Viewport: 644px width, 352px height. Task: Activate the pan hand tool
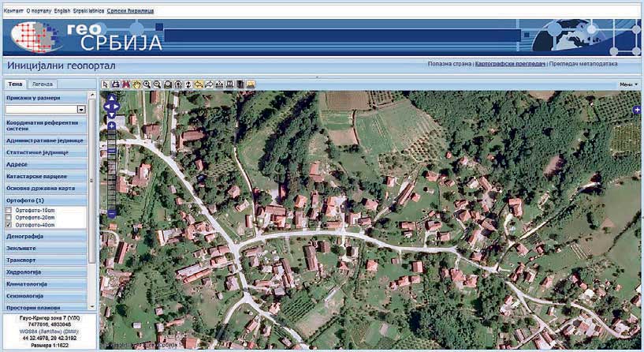(136, 84)
